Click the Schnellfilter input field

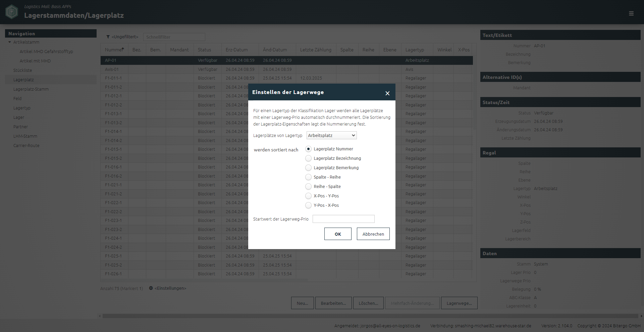(x=174, y=37)
